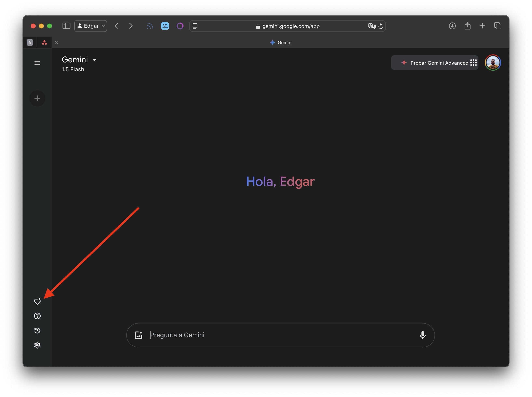Viewport: 532px width, 397px height.
Task: Open the Google account profile picture
Action: click(x=493, y=63)
